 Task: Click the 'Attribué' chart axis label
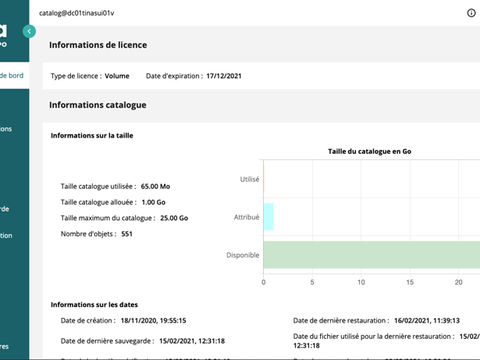point(247,217)
